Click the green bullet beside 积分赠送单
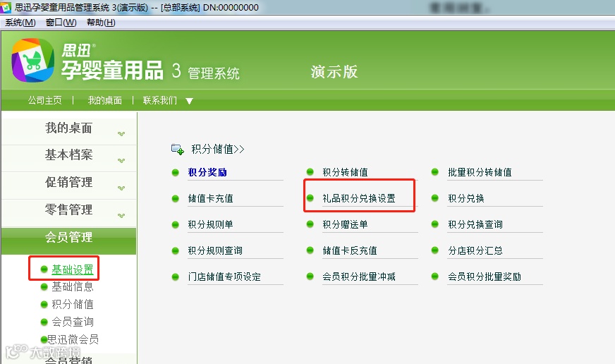Image resolution: width=615 pixels, height=364 pixels. tap(310, 224)
